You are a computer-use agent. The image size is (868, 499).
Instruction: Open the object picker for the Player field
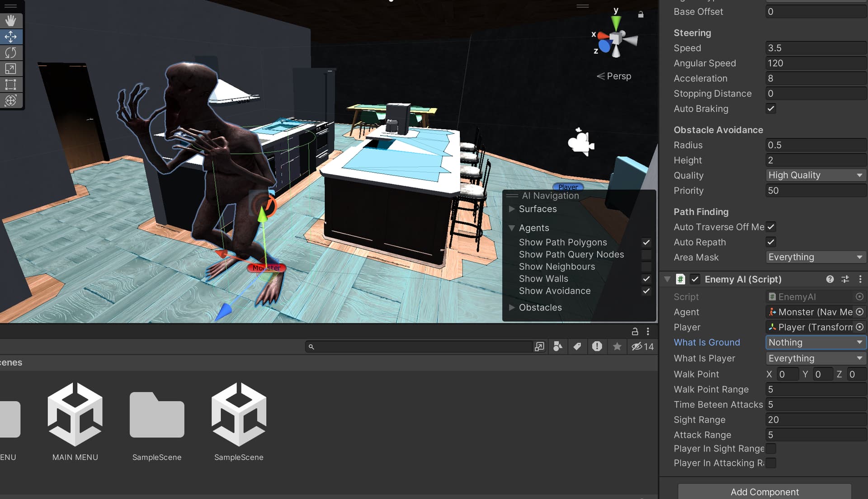(x=859, y=327)
